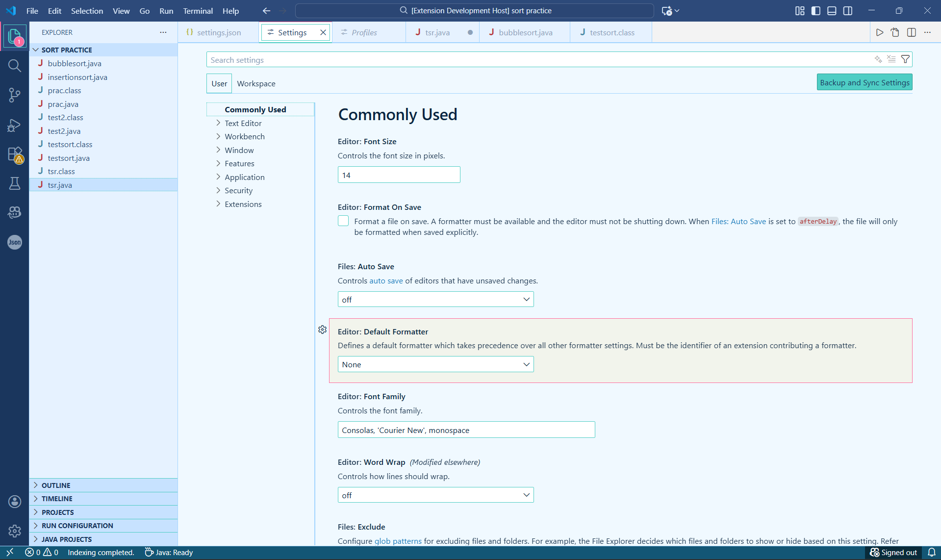
Task: Switch to bubblesort.java tab
Action: 525,32
